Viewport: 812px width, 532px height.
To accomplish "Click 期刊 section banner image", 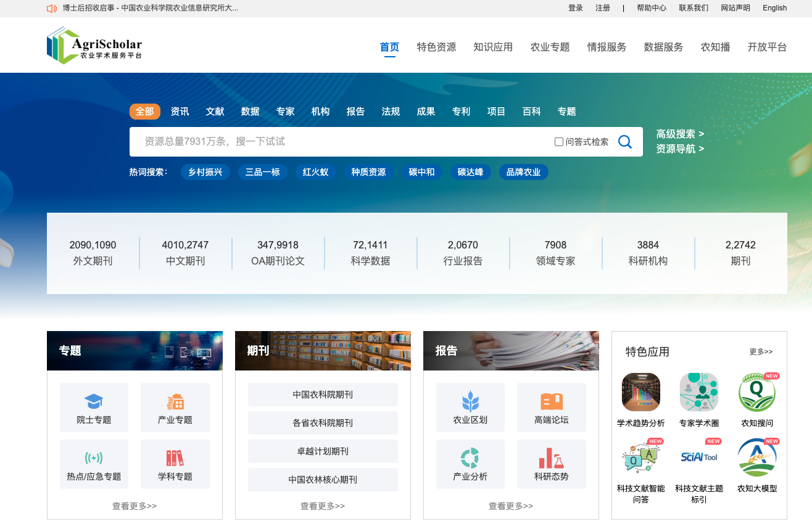I will click(323, 351).
